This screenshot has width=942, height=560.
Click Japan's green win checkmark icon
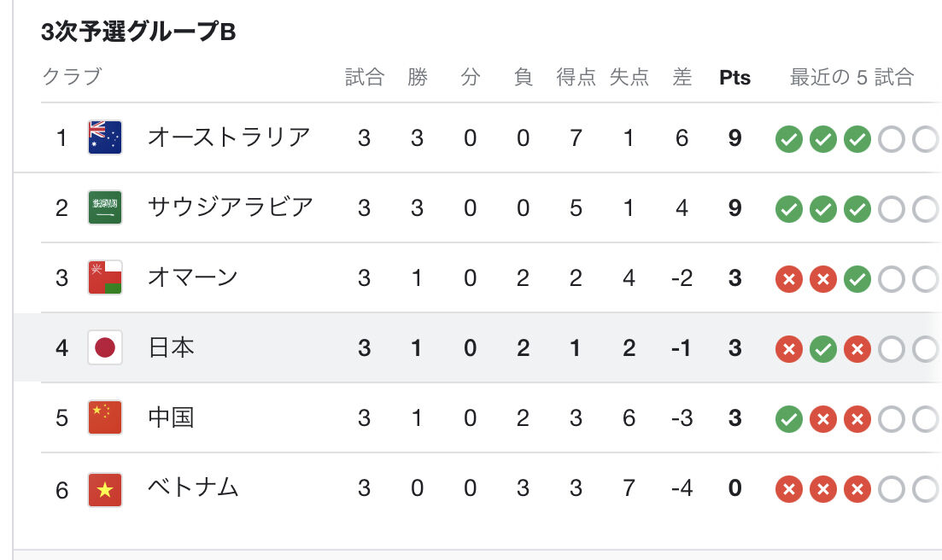[x=823, y=349]
